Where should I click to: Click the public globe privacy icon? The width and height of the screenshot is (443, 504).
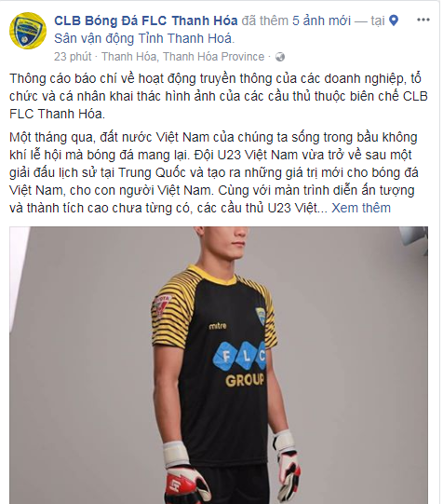(x=280, y=57)
